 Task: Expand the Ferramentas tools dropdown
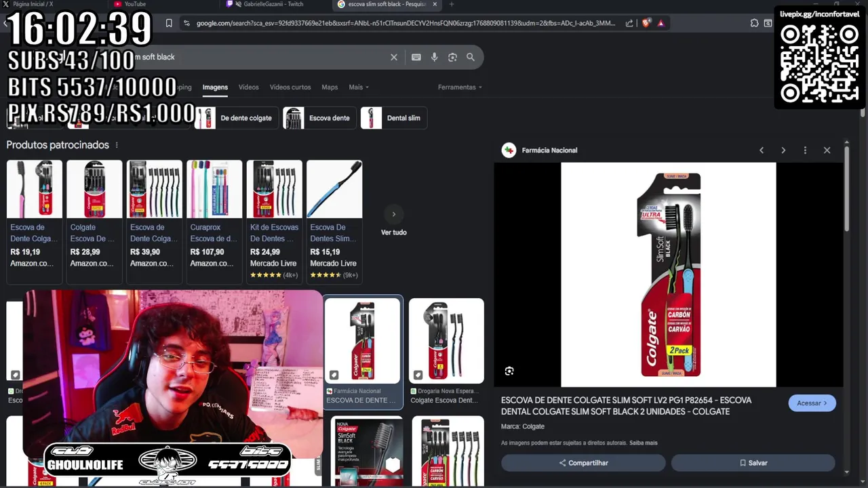(460, 87)
